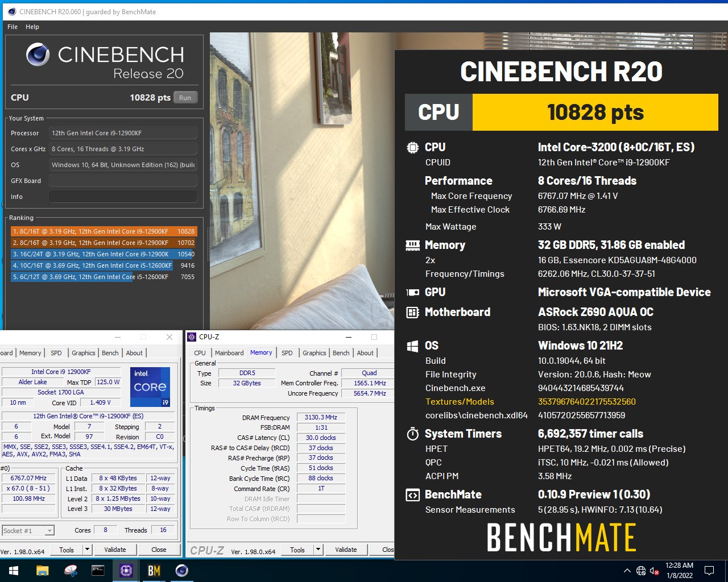
Task: Click DRAM Frequency value 3130.3 MHz
Action: tap(321, 417)
